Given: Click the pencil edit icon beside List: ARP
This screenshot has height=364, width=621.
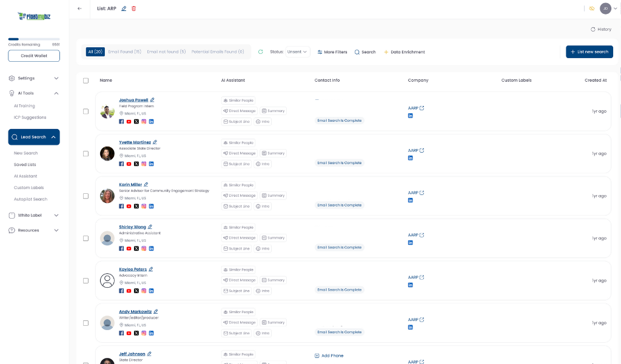Looking at the screenshot, I should click(124, 8).
